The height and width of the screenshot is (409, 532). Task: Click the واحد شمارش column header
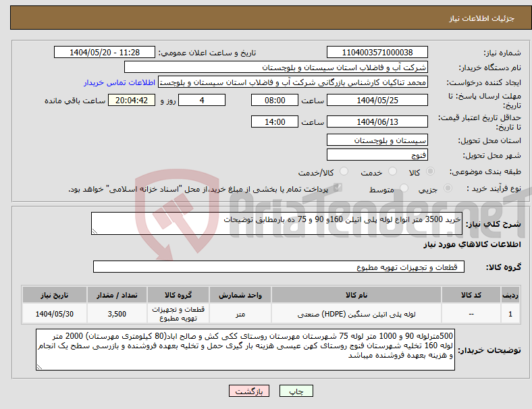240,295
